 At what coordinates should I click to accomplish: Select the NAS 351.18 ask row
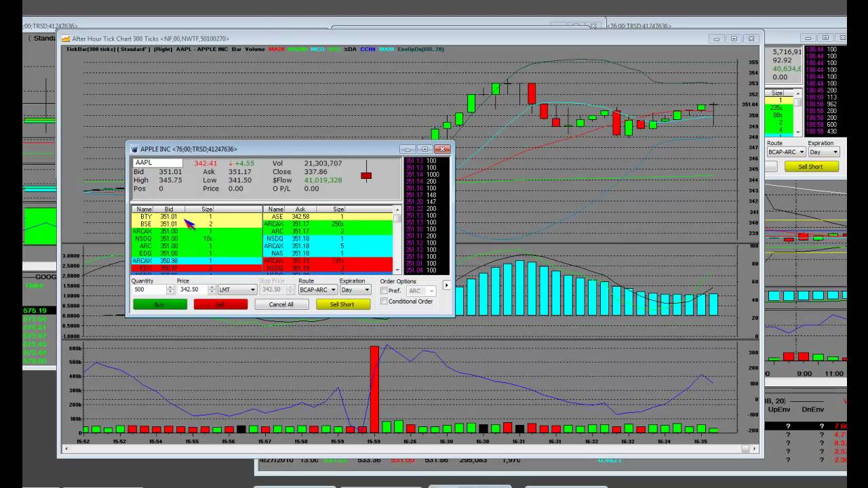(328, 253)
